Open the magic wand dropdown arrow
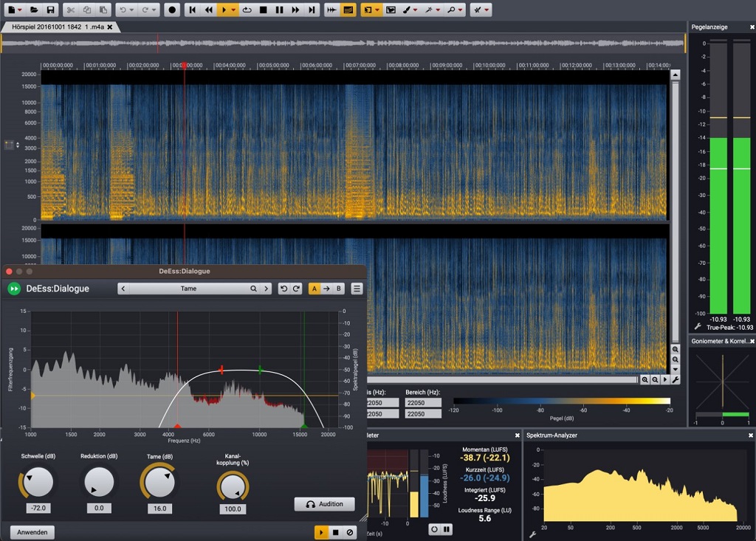Image resolution: width=756 pixels, height=541 pixels. click(x=438, y=10)
